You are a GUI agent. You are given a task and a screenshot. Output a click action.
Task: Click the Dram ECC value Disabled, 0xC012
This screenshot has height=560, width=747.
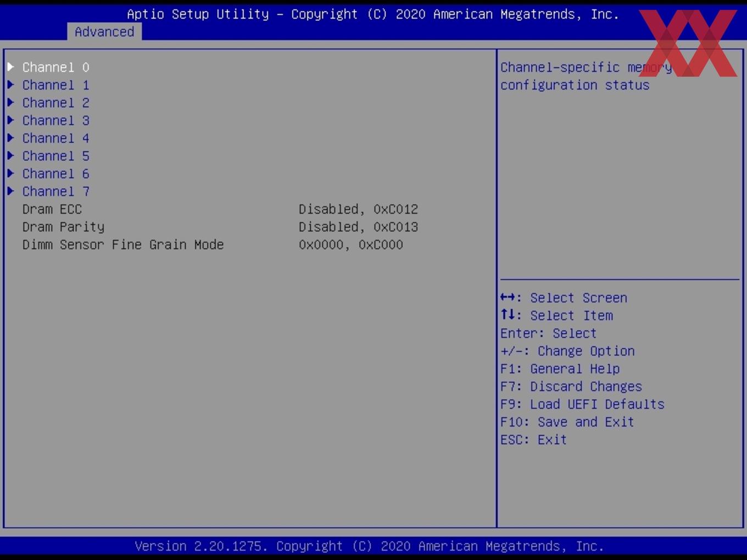[x=359, y=209]
